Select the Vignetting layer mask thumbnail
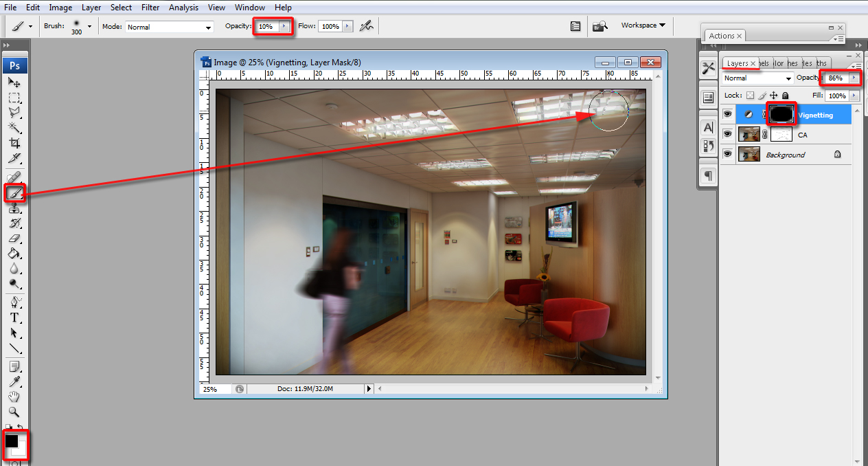868x466 pixels. (x=781, y=115)
